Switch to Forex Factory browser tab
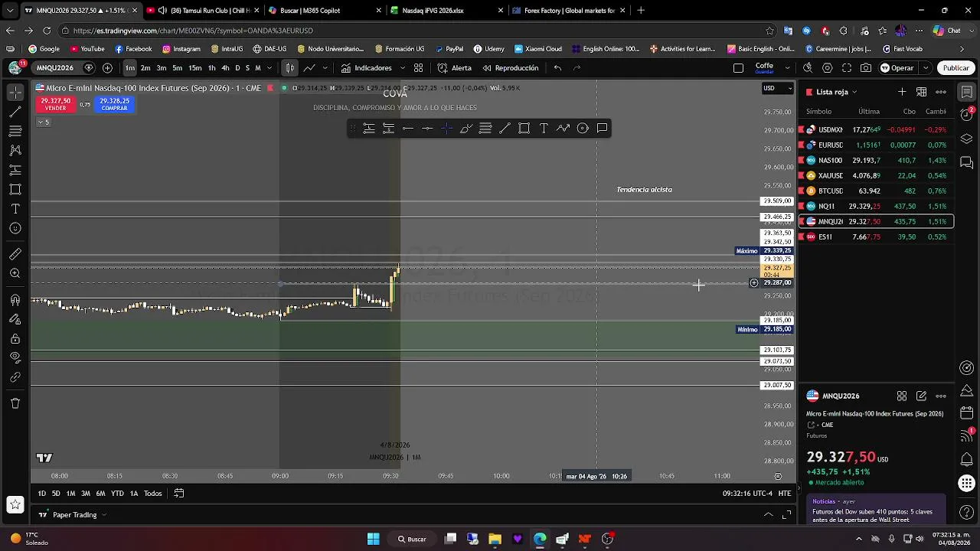 pos(568,11)
